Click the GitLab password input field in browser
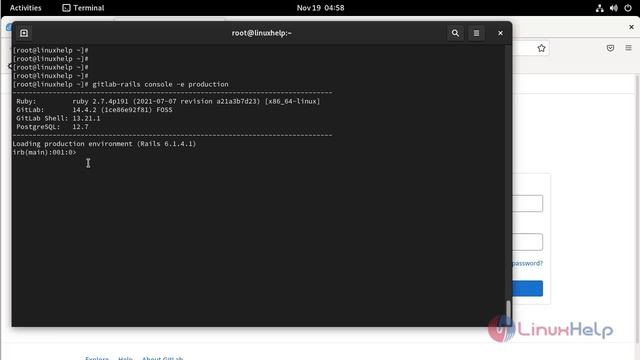The width and height of the screenshot is (640, 360). (527, 242)
